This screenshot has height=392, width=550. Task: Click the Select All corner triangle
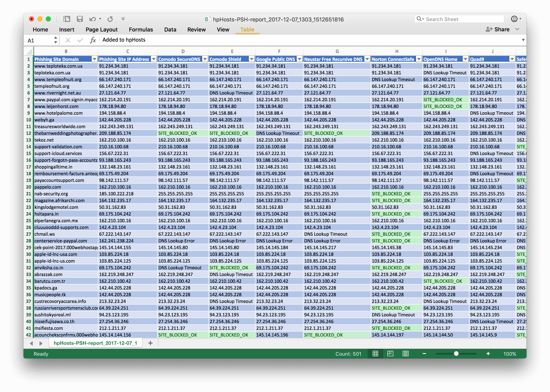(29, 51)
